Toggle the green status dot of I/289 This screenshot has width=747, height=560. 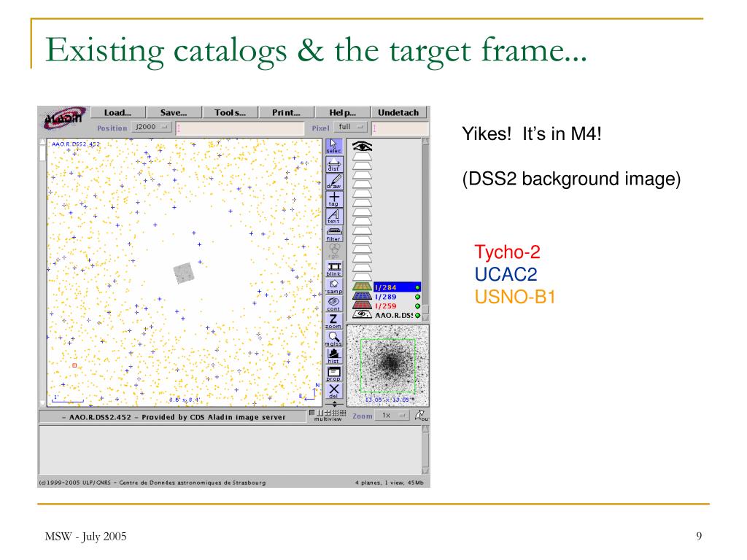tap(417, 297)
